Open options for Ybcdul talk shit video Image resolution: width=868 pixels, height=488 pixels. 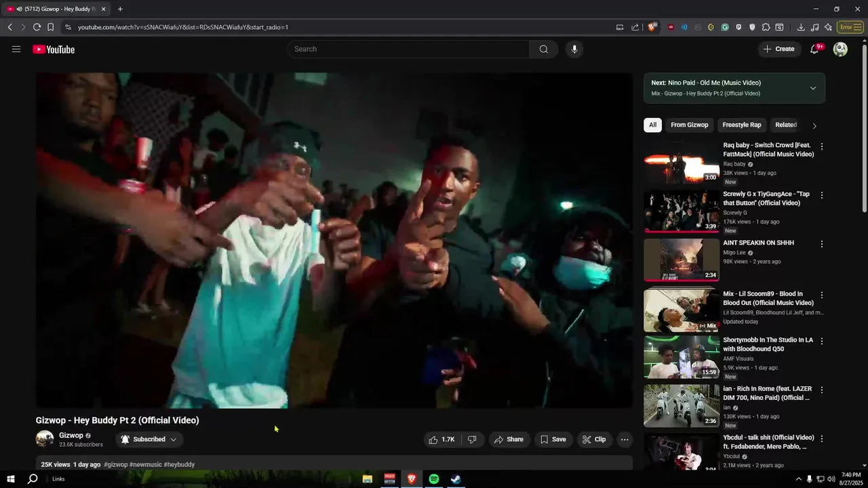coord(822,439)
